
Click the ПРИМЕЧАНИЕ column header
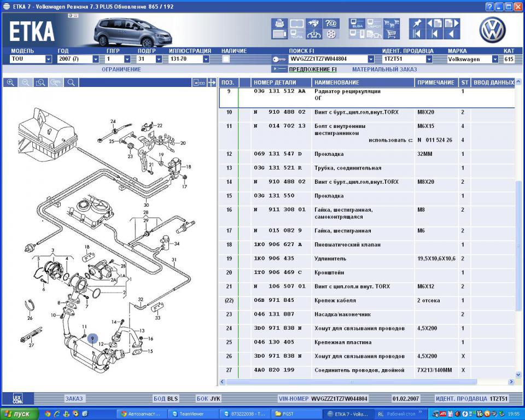436,83
